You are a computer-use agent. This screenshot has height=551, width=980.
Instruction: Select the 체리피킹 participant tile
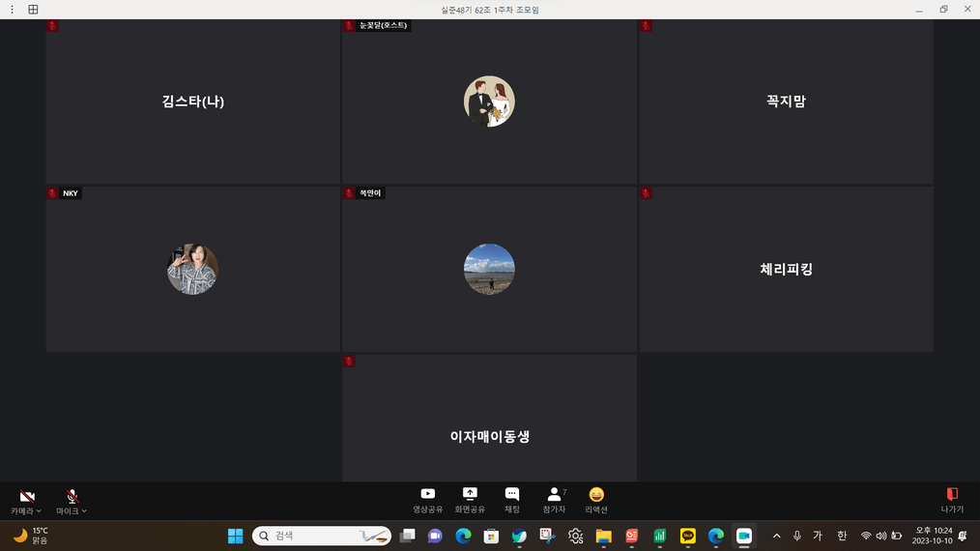coord(786,269)
